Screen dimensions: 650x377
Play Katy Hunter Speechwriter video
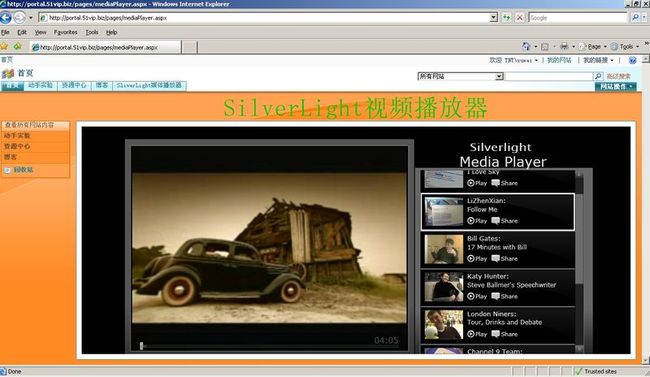[477, 296]
